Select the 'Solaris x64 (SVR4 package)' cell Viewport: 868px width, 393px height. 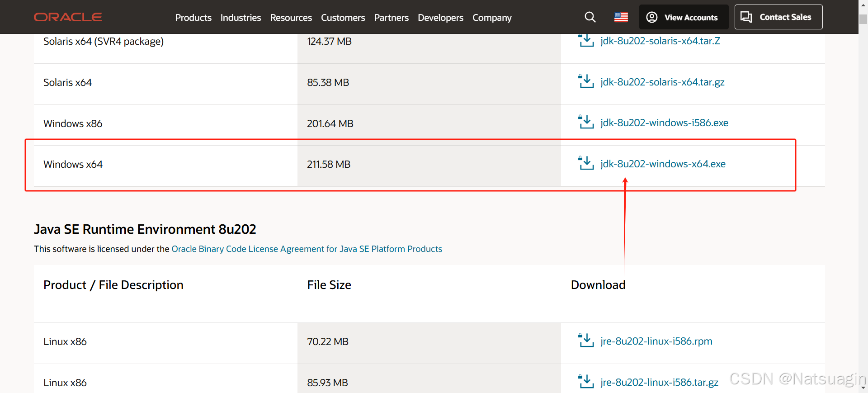[104, 41]
